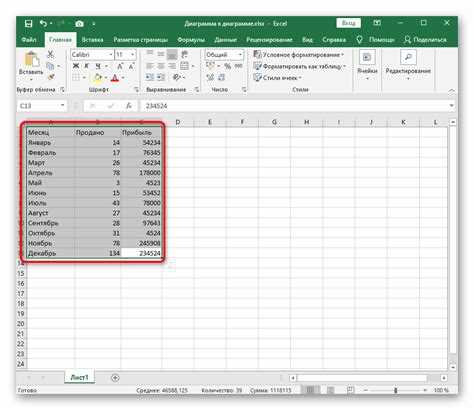The height and width of the screenshot is (410, 474).
Task: Open the Вставка ribbon tab
Action: [x=92, y=40]
